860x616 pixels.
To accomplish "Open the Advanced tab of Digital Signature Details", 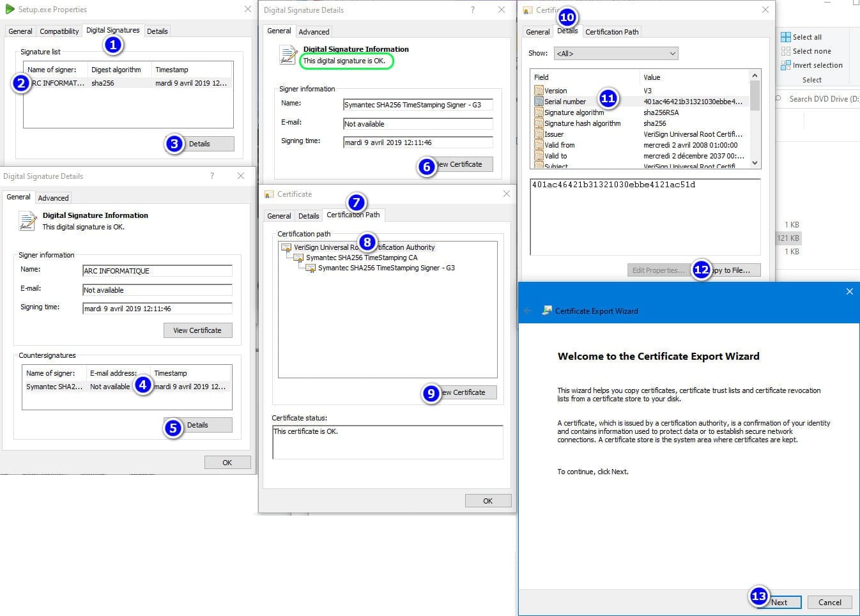I will [x=314, y=32].
